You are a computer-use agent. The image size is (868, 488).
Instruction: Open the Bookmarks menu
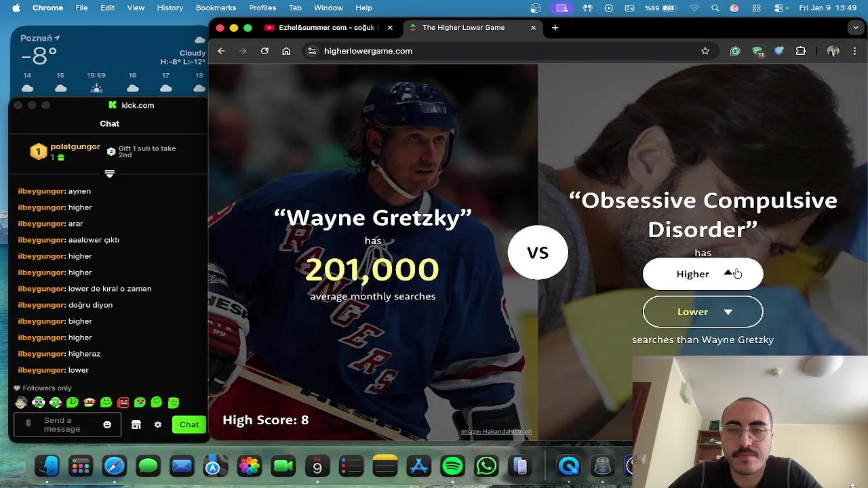(216, 7)
